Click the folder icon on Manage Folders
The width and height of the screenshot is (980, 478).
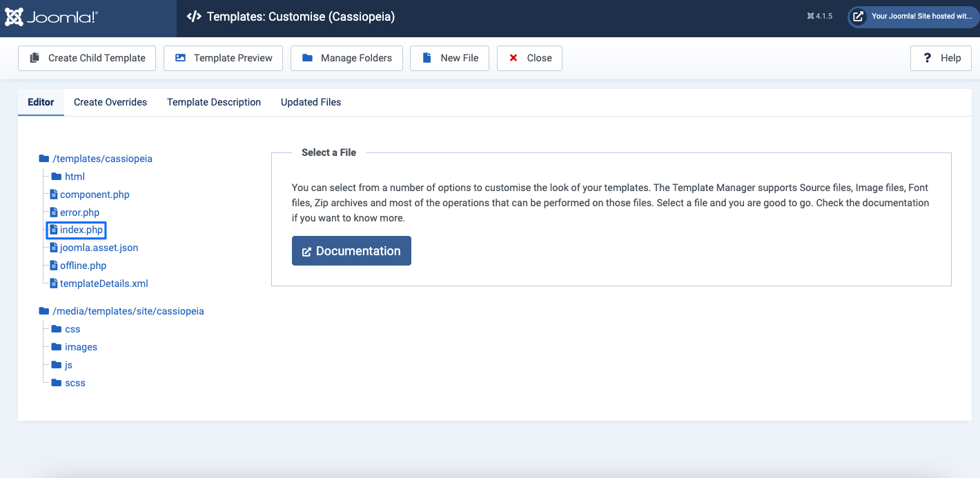pos(307,58)
